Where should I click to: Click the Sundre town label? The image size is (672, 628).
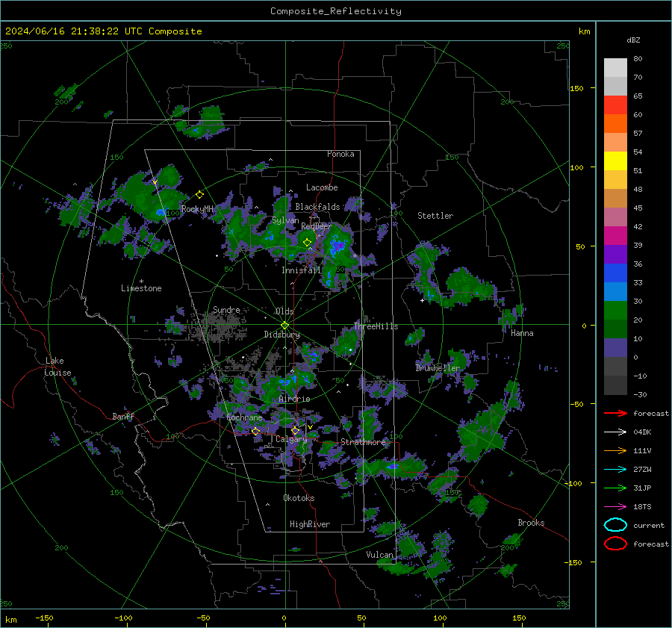[x=226, y=309]
